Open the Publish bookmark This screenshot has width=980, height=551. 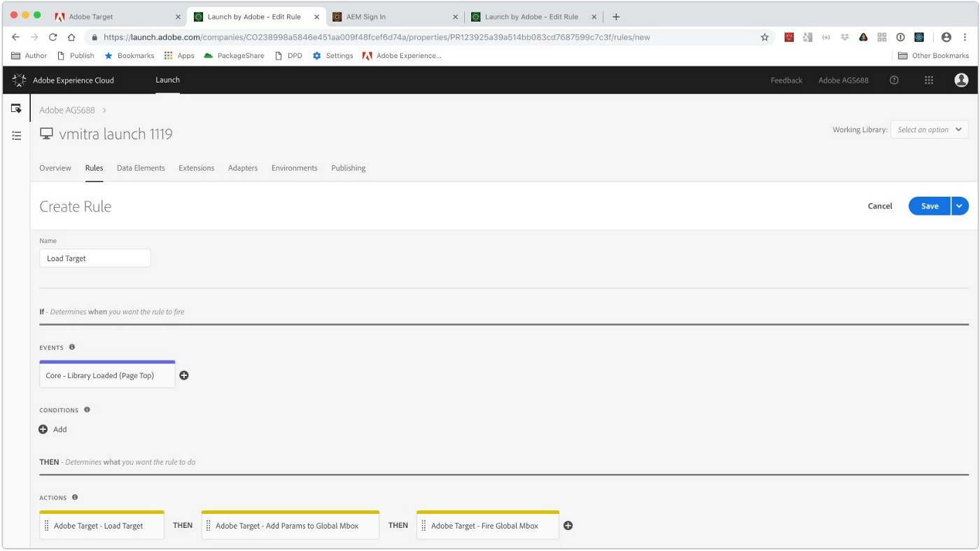(x=76, y=56)
